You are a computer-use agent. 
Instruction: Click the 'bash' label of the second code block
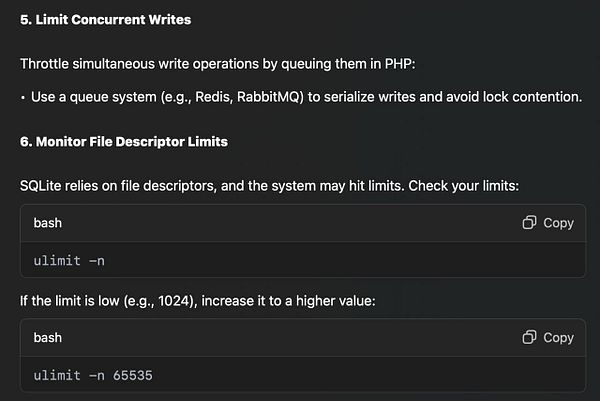tap(48, 338)
